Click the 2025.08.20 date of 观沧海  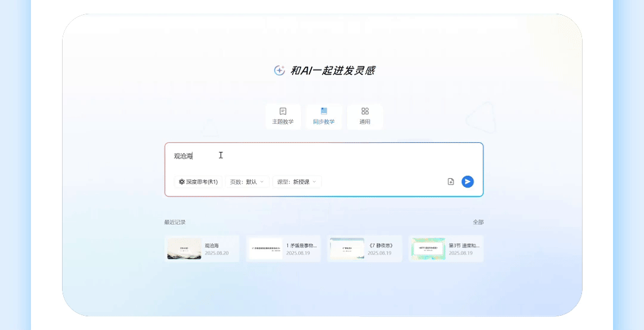[x=217, y=253]
